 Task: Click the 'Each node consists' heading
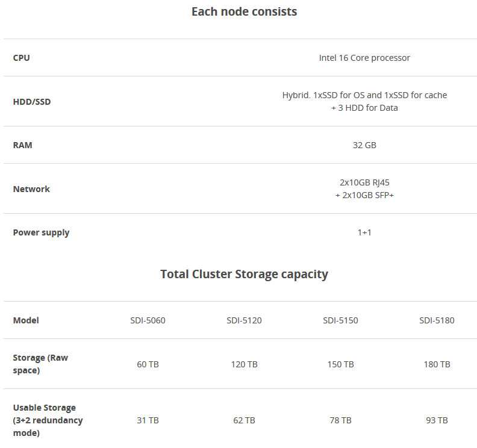coord(244,11)
